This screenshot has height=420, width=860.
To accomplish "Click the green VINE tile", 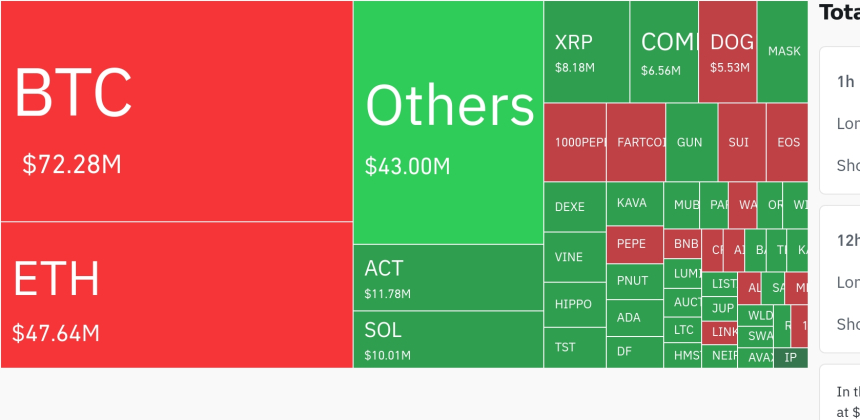I will (575, 257).
